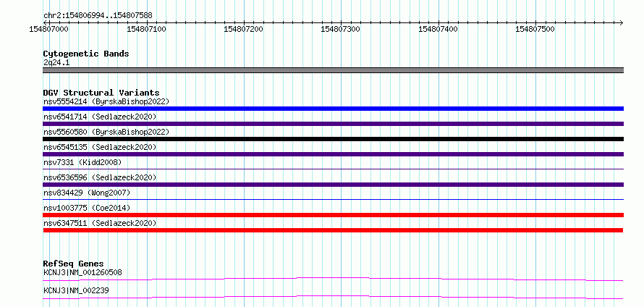
Task: Click the thin nsv7331 variant line
Action: point(333,169)
